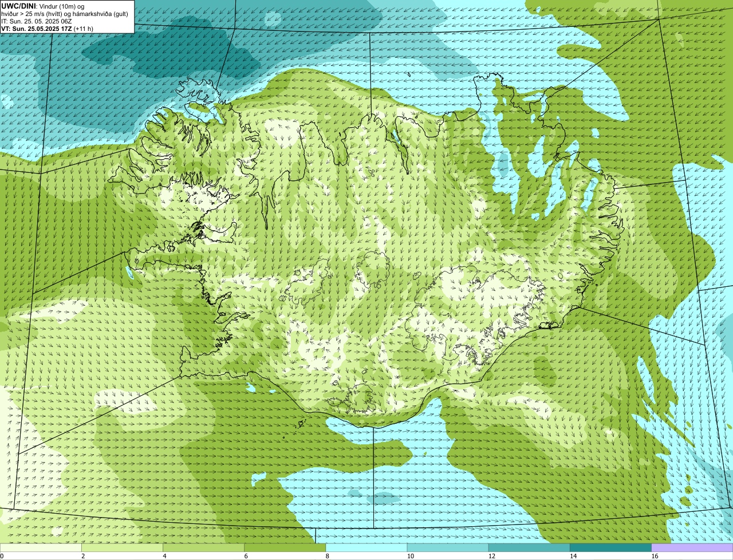
Task: Click the scale label "10"
Action: click(411, 556)
